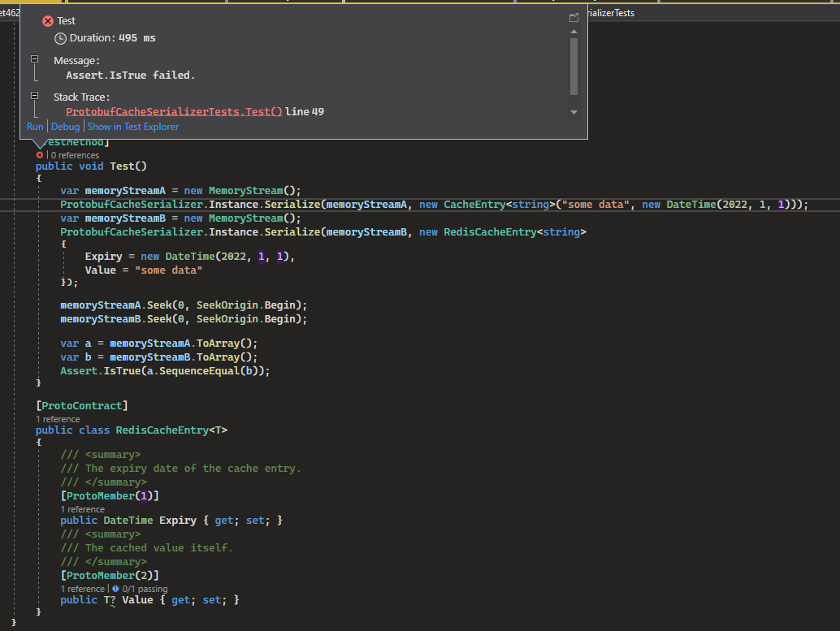This screenshot has height=631, width=840.
Task: Click the Assert.IsTrue(a.SequenceEqual(b)) line
Action: click(165, 371)
